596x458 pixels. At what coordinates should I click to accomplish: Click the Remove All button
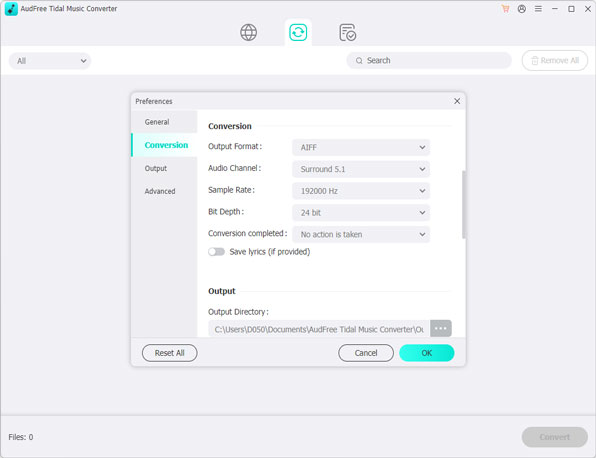(555, 60)
